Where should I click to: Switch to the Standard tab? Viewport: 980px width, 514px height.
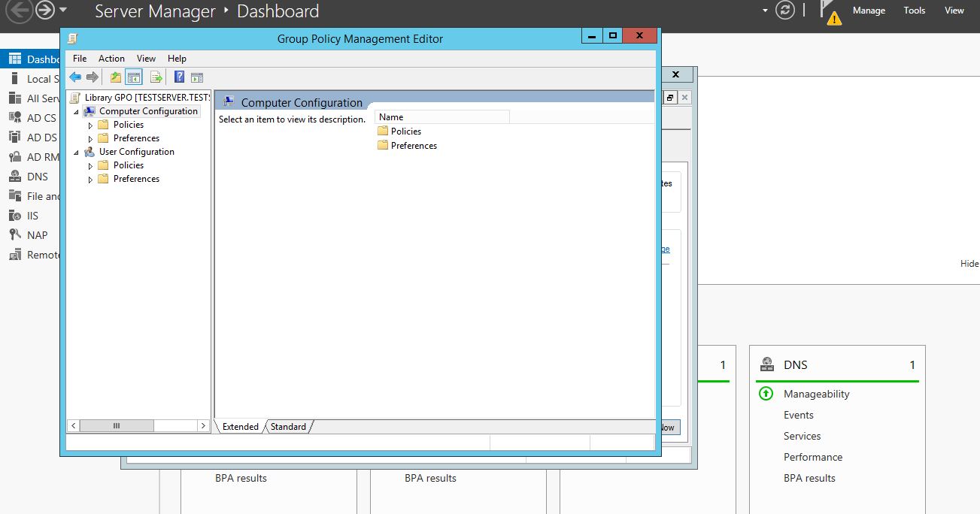pos(288,426)
